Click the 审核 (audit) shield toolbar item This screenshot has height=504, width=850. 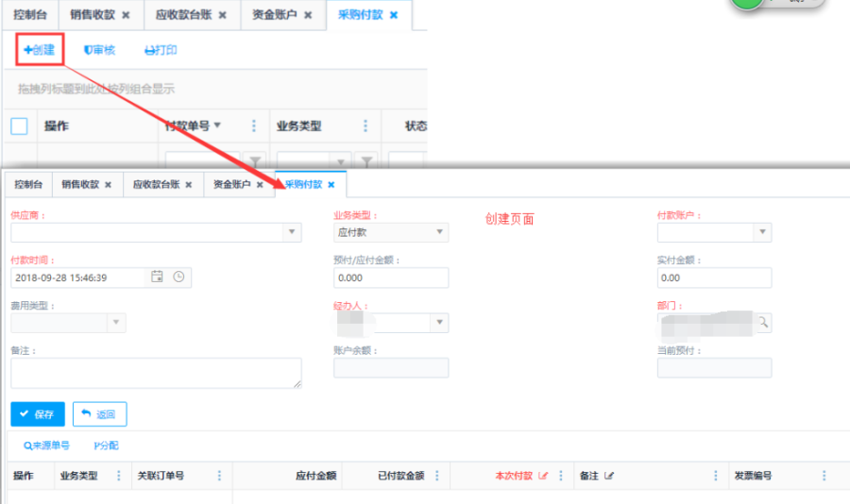[99, 50]
